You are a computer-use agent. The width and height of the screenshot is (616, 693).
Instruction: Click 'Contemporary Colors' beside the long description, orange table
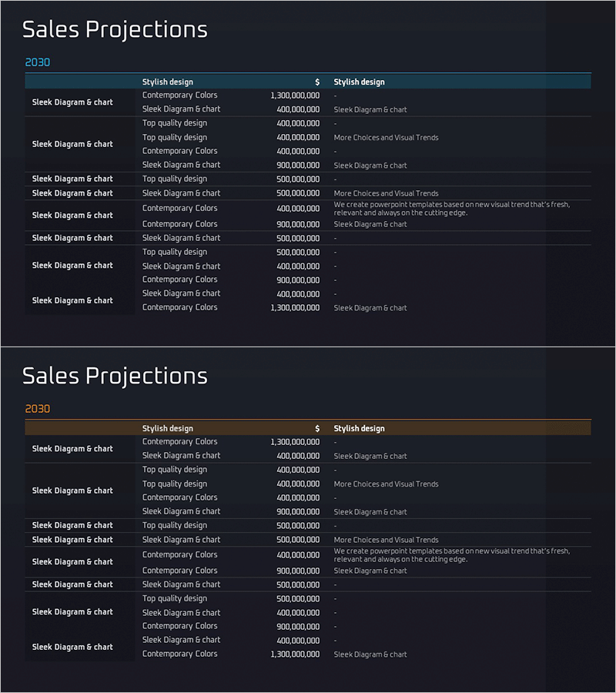pyautogui.click(x=179, y=554)
